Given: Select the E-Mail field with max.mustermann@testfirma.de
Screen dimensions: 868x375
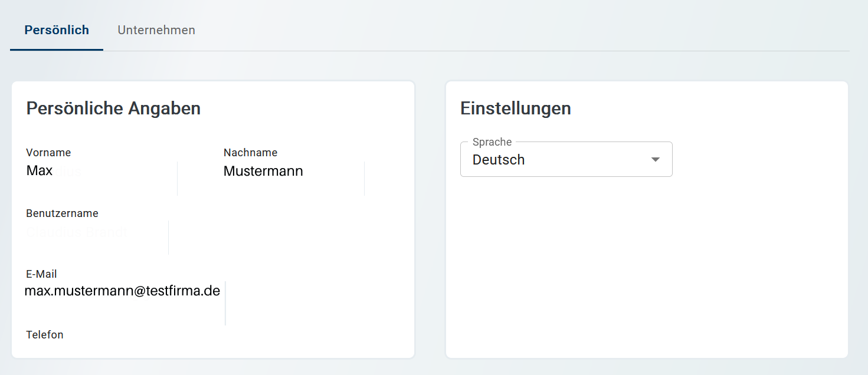Looking at the screenshot, I should (x=123, y=291).
